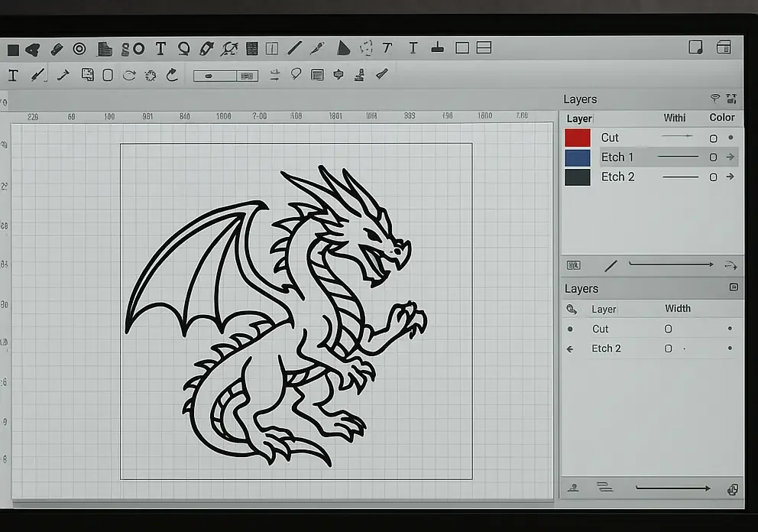Select the eyedropper pen tool
The image size is (758, 532).
click(x=317, y=48)
